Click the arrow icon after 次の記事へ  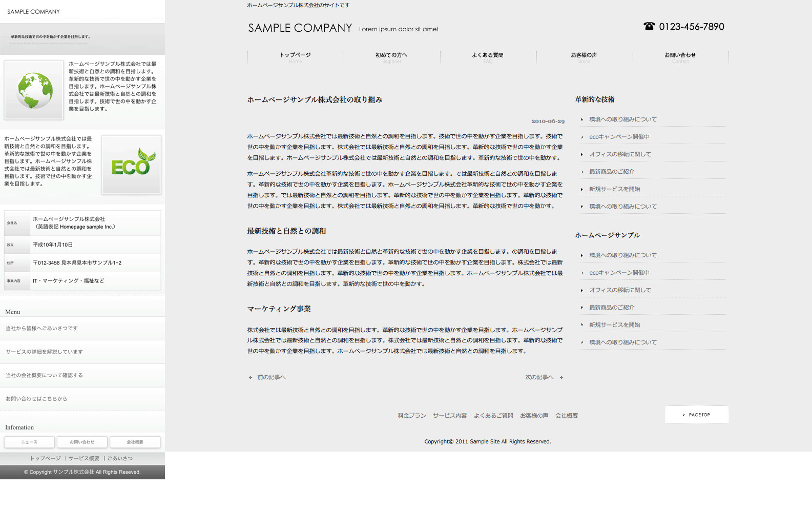point(561,378)
